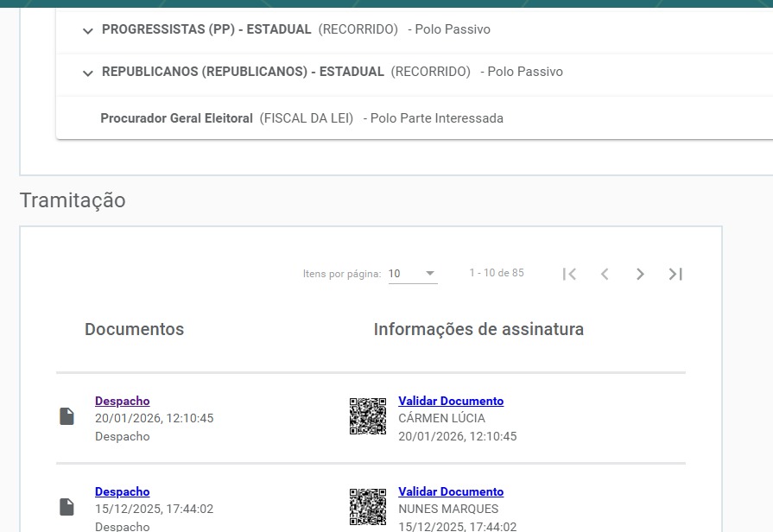Click the Documentos column header
The height and width of the screenshot is (532, 773).
(x=134, y=329)
